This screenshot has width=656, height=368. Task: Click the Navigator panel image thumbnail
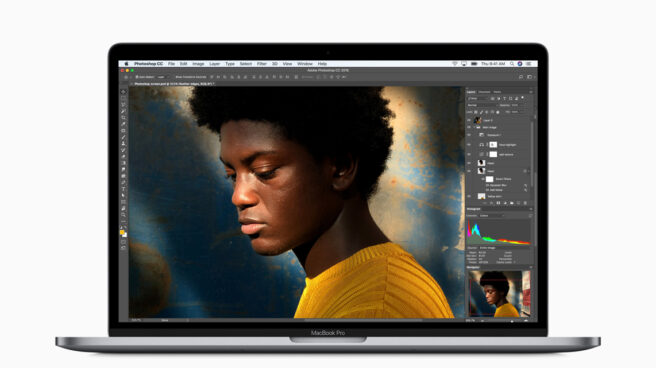pos(499,294)
